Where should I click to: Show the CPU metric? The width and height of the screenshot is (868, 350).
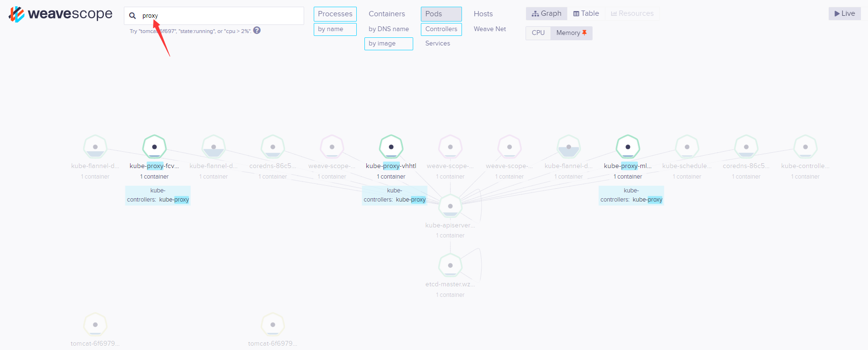538,33
